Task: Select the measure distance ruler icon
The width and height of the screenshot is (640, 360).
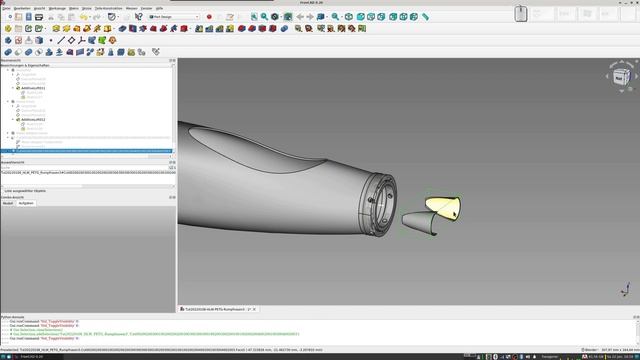Action: coord(425,17)
